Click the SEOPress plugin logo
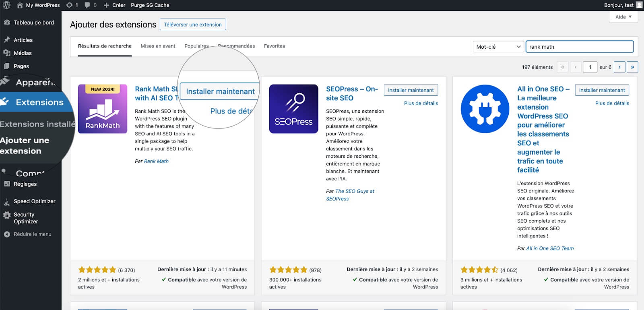Screen dimensions: 644x310 click(x=294, y=109)
